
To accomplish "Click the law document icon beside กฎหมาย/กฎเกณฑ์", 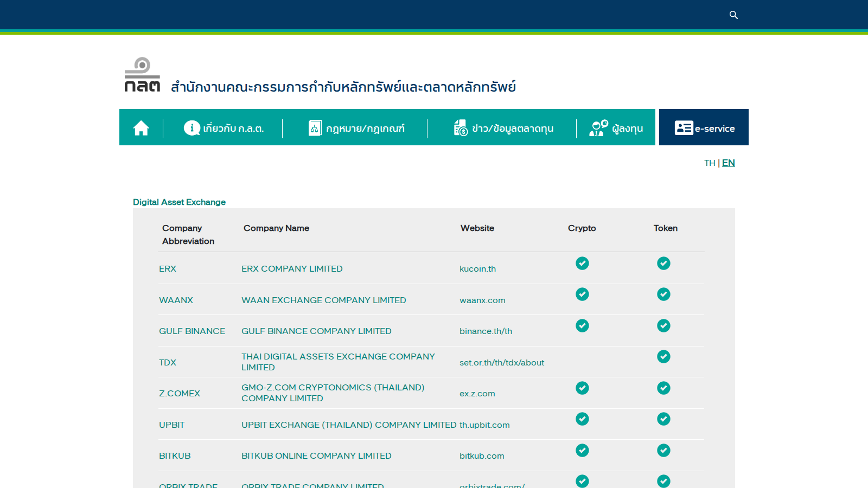I will coord(315,128).
